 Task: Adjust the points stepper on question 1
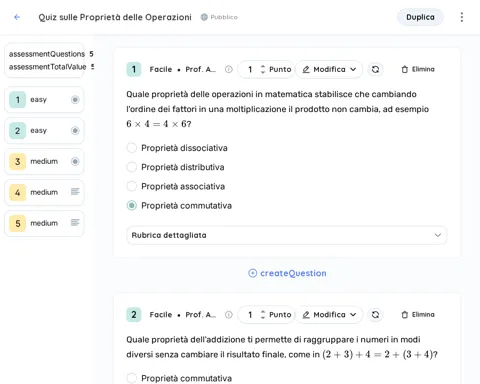pos(263,69)
